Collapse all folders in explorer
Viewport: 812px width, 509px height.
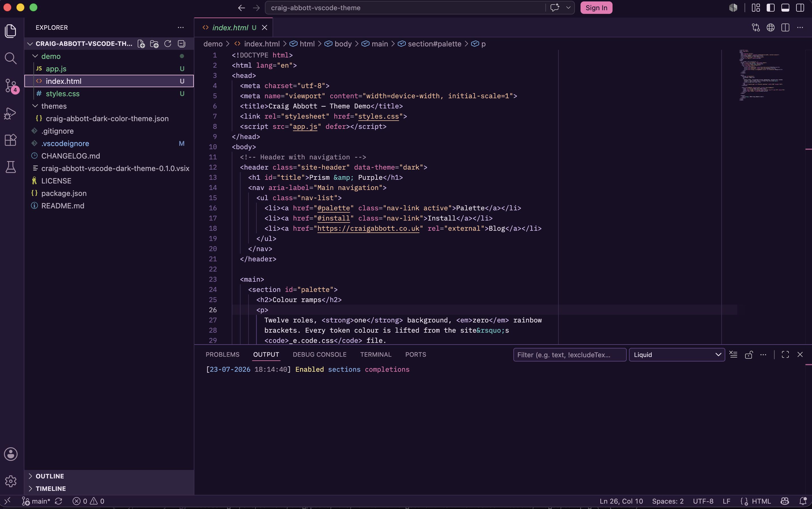(182, 44)
